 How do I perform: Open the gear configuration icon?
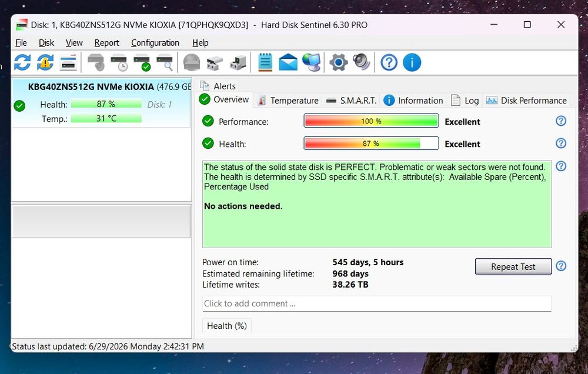click(x=339, y=62)
